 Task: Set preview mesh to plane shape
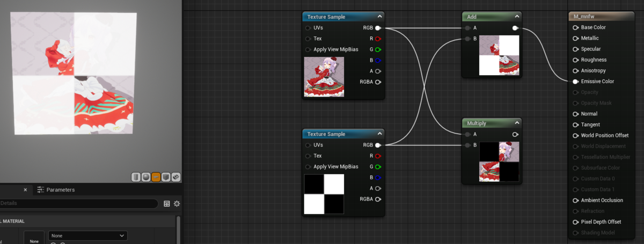(156, 176)
